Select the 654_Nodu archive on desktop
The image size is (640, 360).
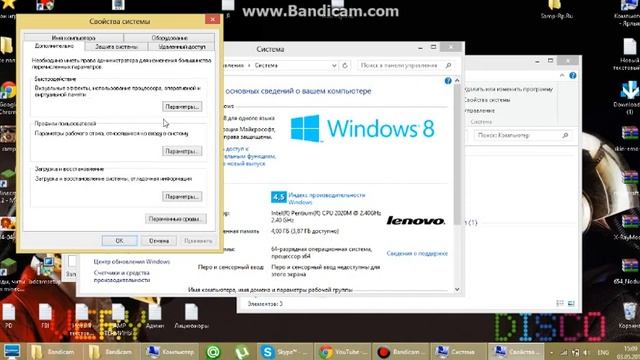pyautogui.click(x=629, y=271)
